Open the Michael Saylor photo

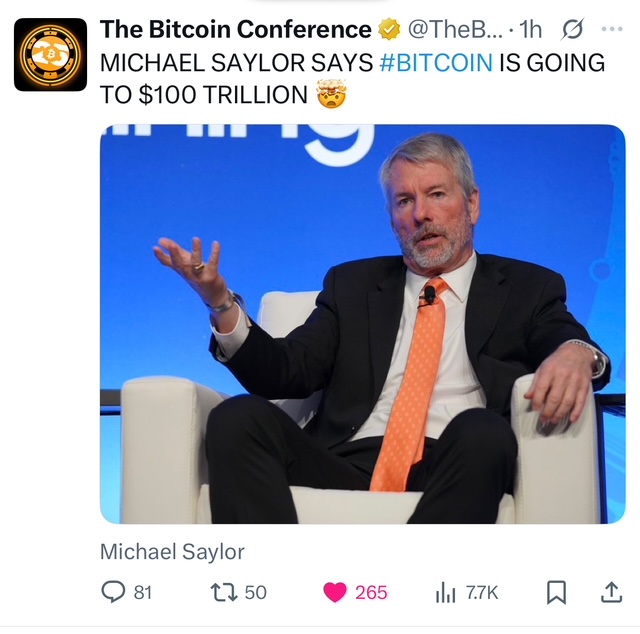click(362, 324)
